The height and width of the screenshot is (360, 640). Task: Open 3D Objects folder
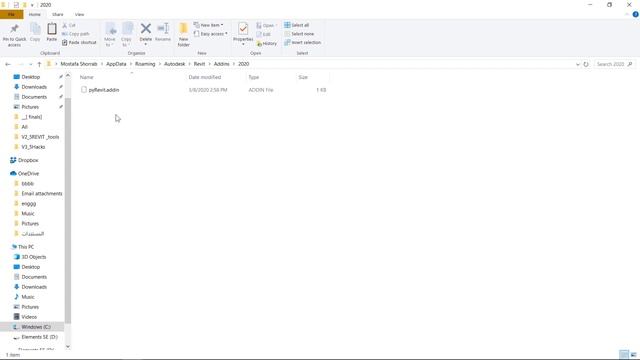click(33, 257)
